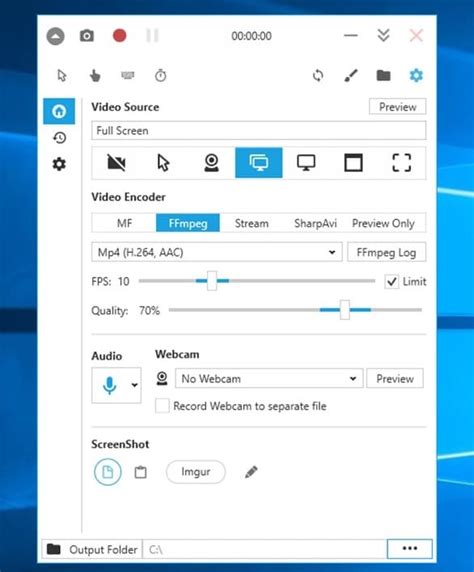The height and width of the screenshot is (572, 474).
Task: Click the Output Folder button
Action: coord(92,549)
